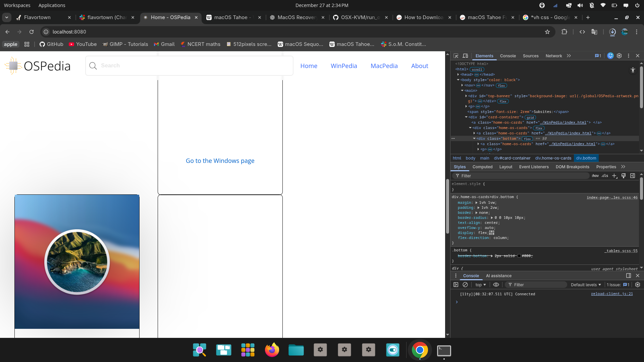644x362 pixels.
Task: Expand the head element node
Action: (458, 74)
